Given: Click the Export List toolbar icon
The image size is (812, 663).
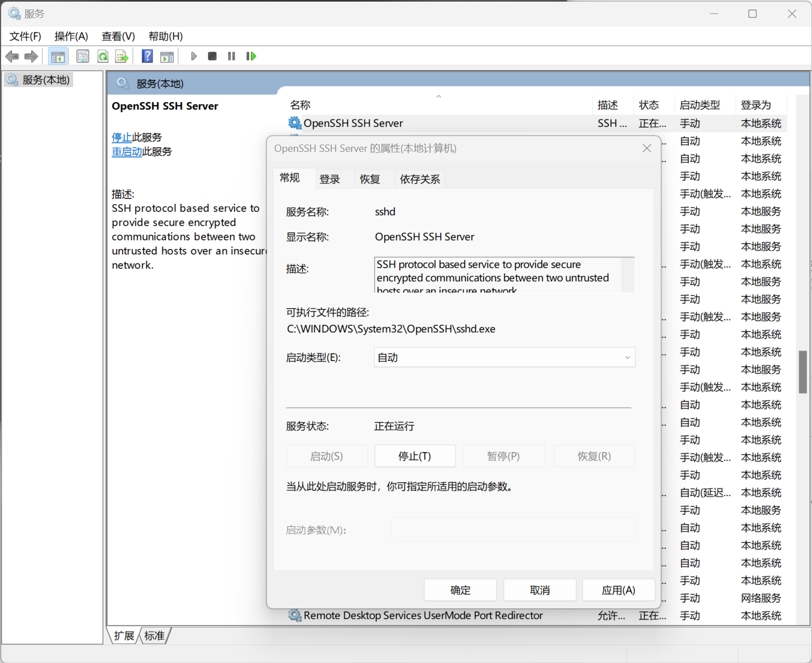Looking at the screenshot, I should point(122,56).
